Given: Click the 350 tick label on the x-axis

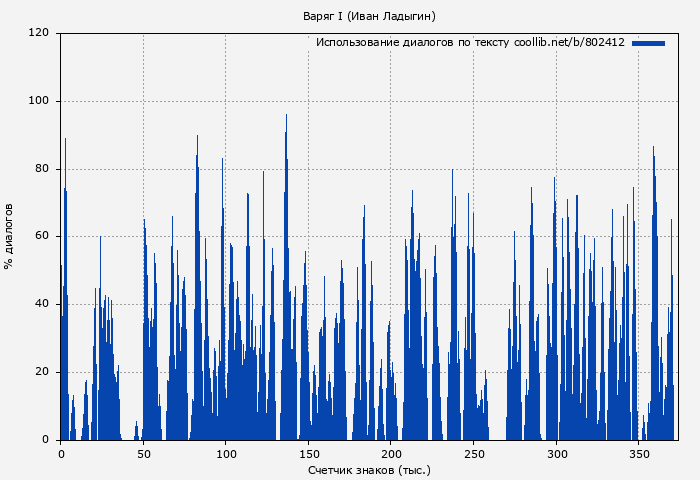Looking at the screenshot, I should pyautogui.click(x=638, y=453).
